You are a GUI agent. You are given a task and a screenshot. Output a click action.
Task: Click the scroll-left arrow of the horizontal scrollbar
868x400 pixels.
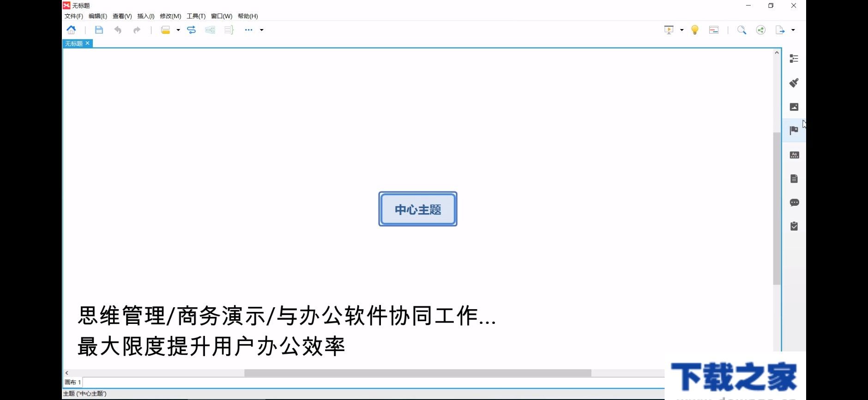click(67, 373)
